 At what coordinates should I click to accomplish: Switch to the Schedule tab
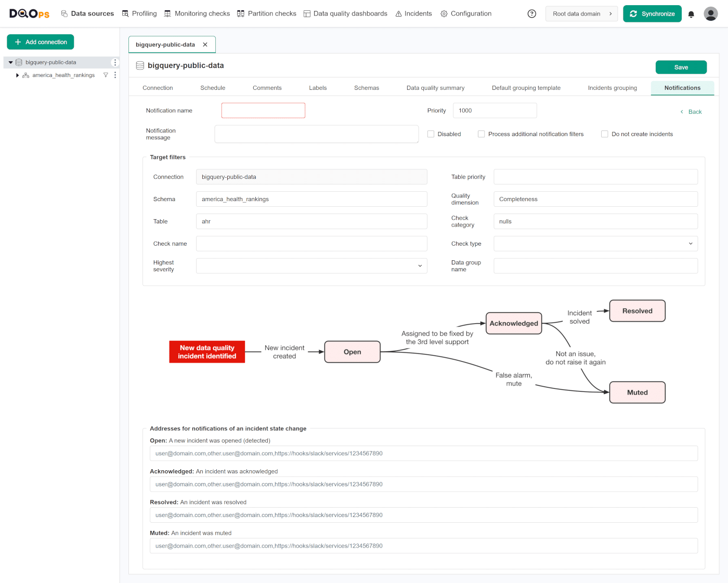(x=213, y=88)
